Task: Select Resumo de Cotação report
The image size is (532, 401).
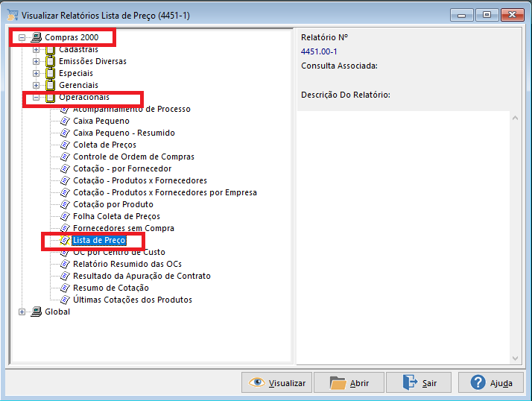Action: click(111, 288)
